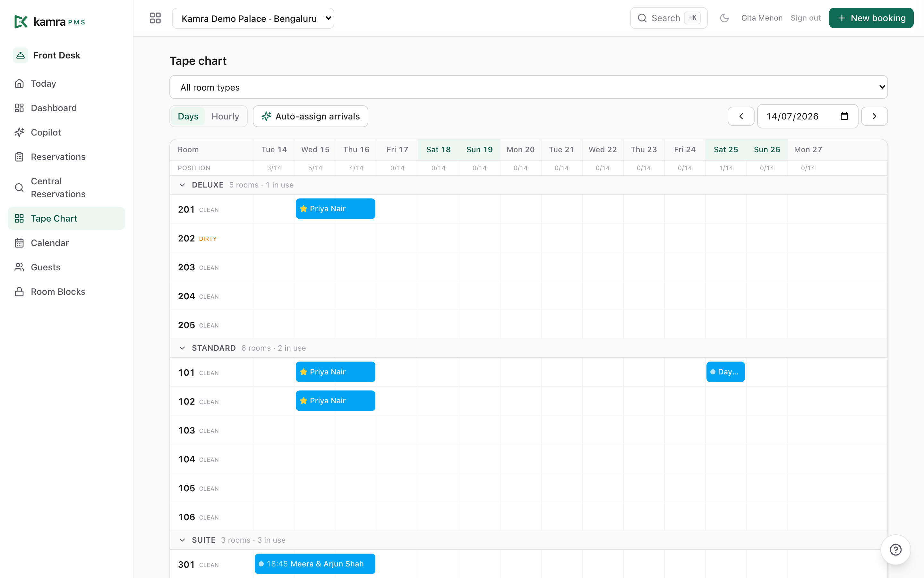The image size is (924, 578).
Task: Click the Gita Menon user name
Action: (762, 18)
